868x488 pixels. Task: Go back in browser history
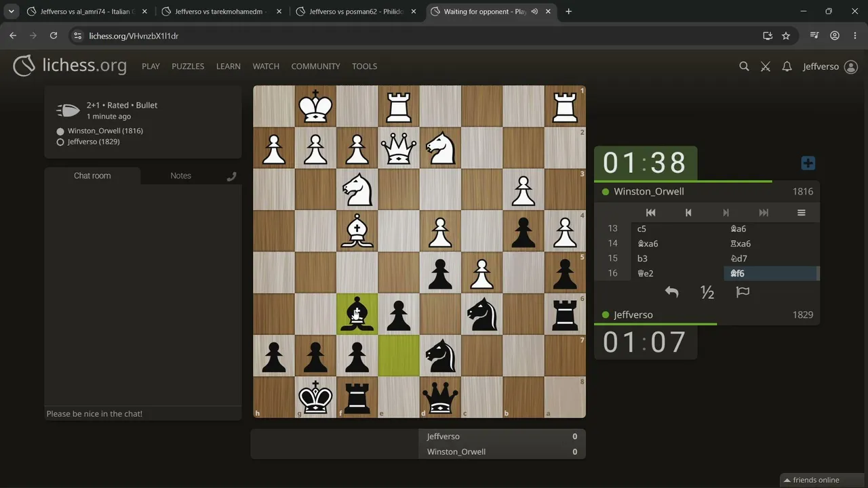tap(13, 36)
